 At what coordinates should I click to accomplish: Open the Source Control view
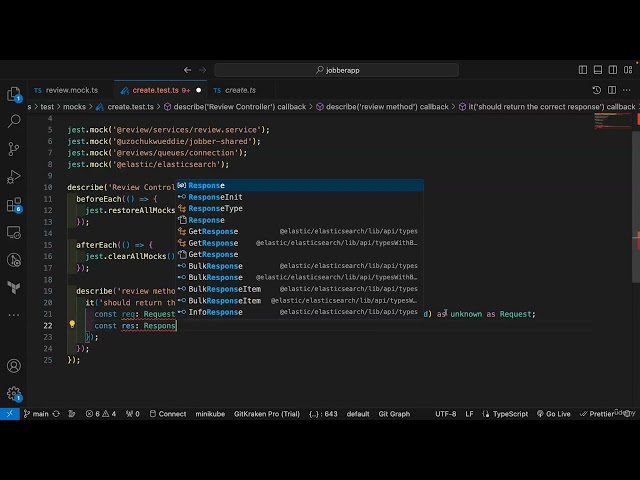click(14, 149)
